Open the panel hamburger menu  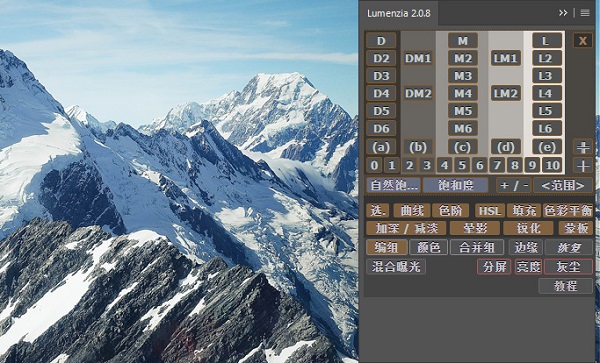(585, 13)
